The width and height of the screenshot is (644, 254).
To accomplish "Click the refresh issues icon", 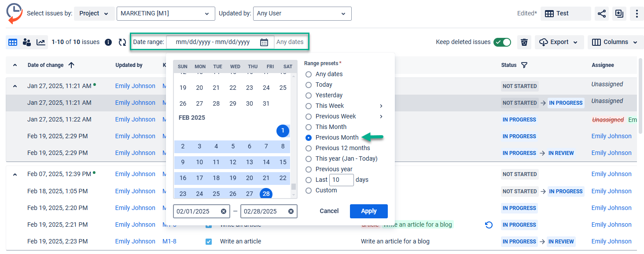I will click(122, 42).
